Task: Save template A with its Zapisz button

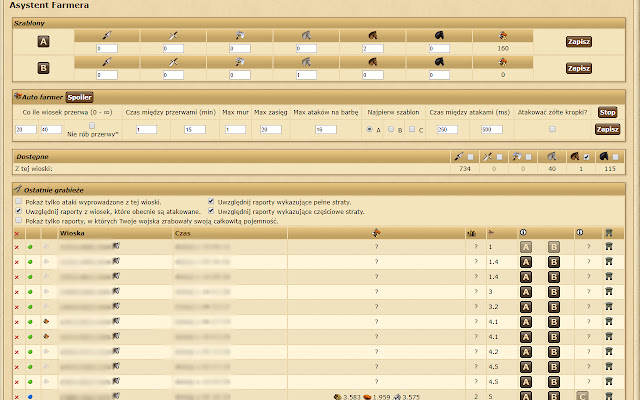Action: 579,41
